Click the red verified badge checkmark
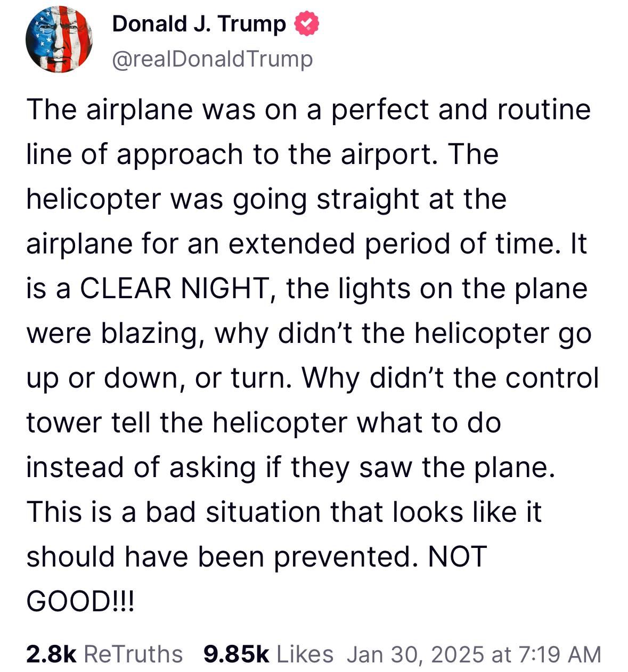628x672 pixels. (x=307, y=24)
